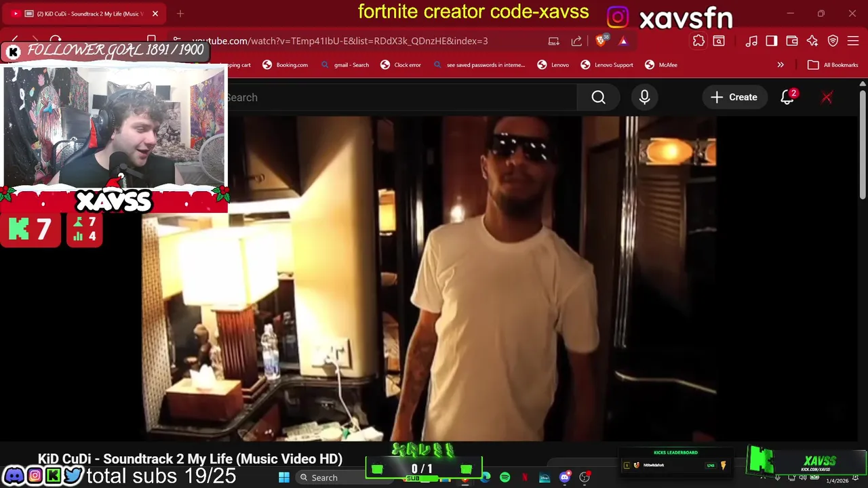This screenshot has width=868, height=488.
Task: Toggle the Brave sidebar panel icon
Action: [x=772, y=41]
